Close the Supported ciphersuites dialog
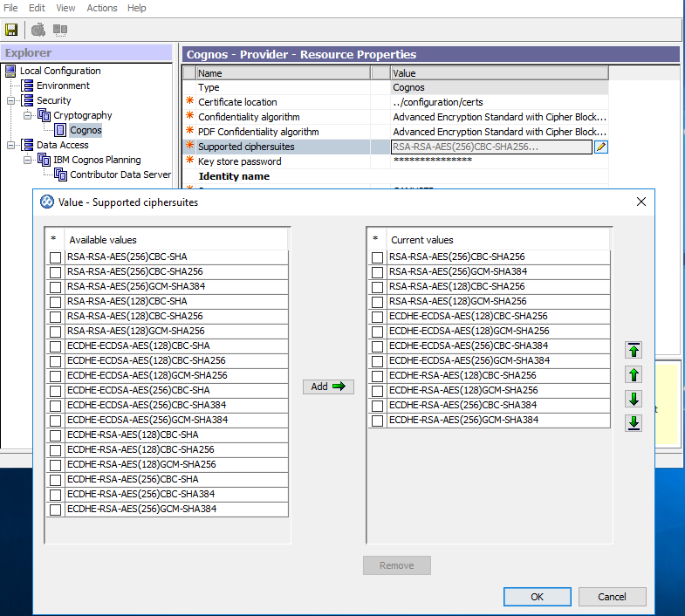Viewport: 685px width, 616px height. [640, 202]
